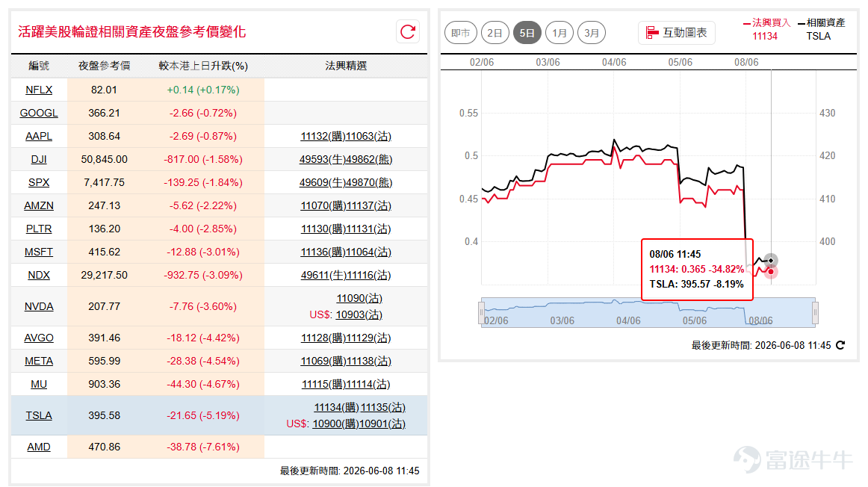The width and height of the screenshot is (868, 487).
Task: Click the red 11134 data point marker
Action: tap(771, 272)
